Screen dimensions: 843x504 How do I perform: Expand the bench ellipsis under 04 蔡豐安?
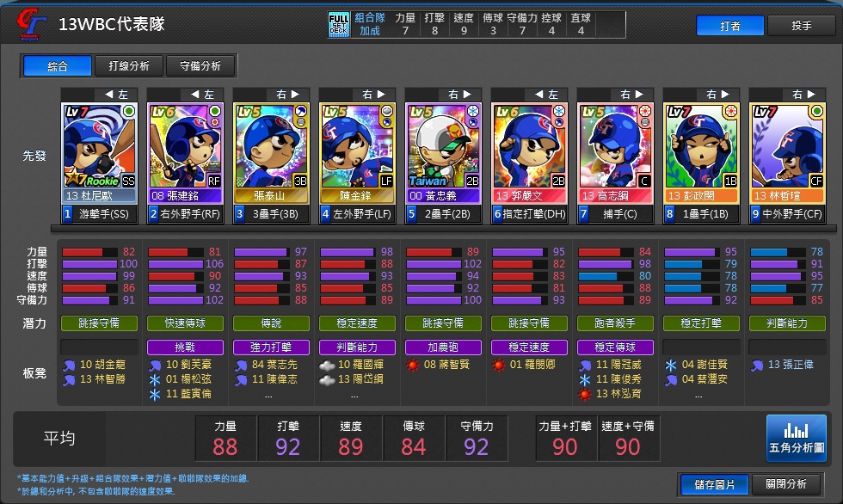698,395
